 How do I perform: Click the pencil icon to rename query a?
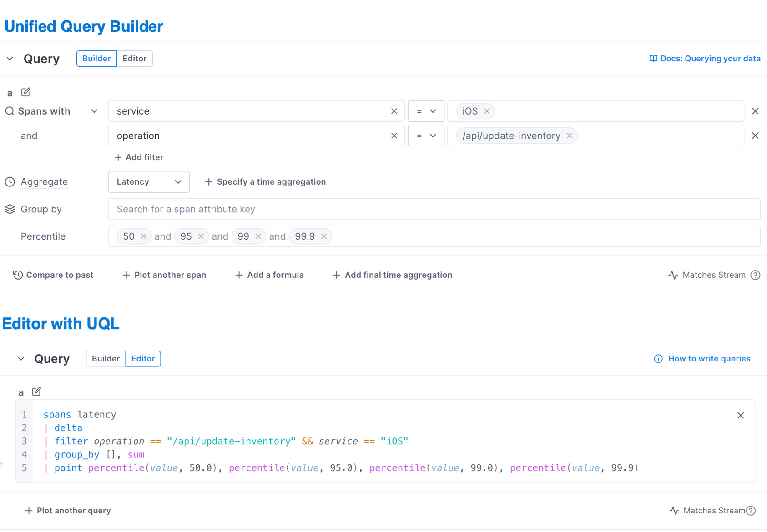26,92
